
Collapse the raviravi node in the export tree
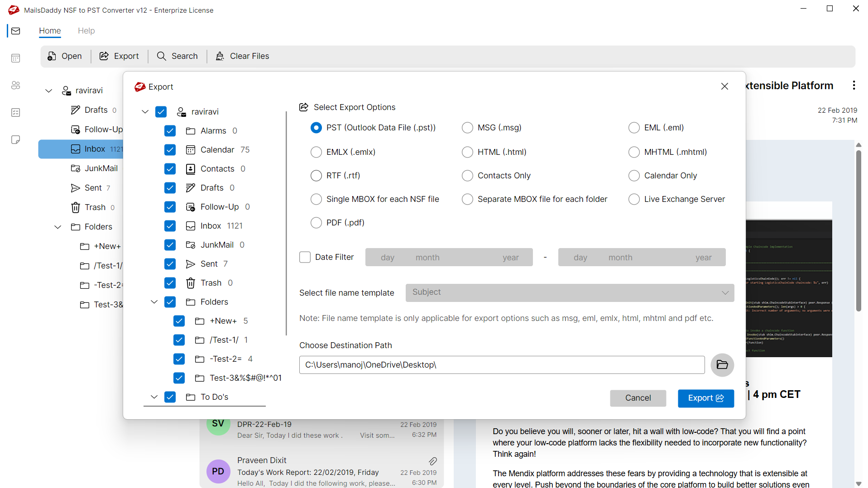(145, 112)
